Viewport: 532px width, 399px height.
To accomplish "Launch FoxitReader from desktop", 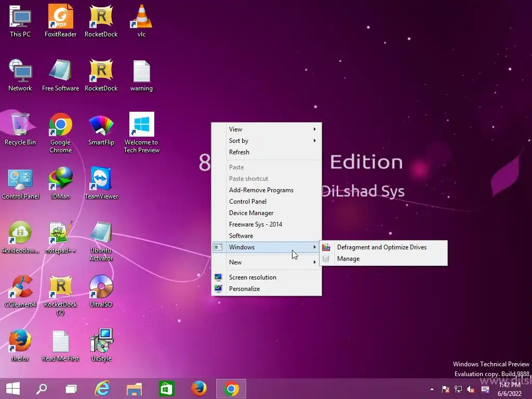I will (60, 20).
